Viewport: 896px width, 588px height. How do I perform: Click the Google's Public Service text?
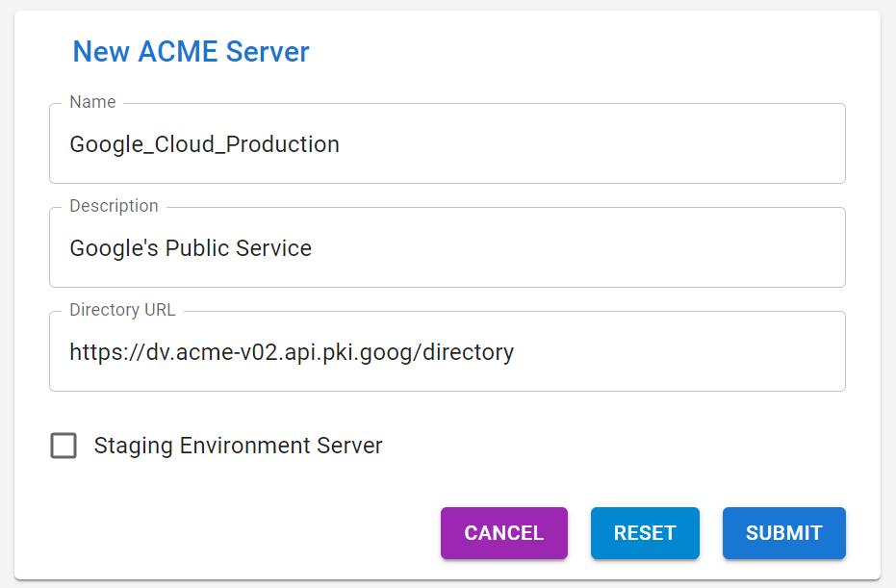[x=191, y=247]
